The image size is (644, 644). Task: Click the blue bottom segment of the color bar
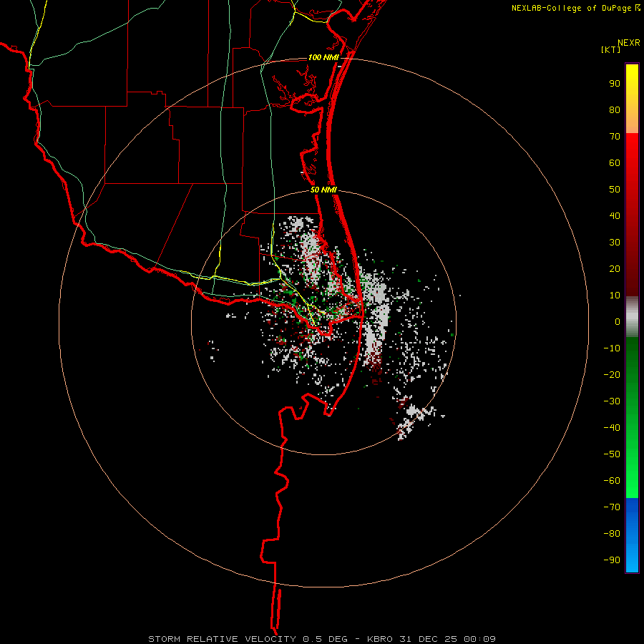pyautogui.click(x=632, y=535)
